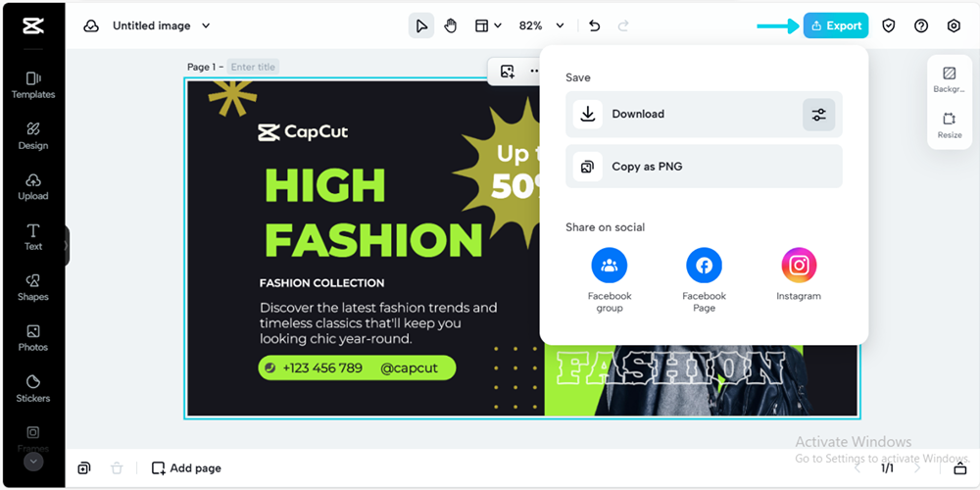Click the CapCut logo home icon
The width and height of the screenshot is (980, 490).
click(33, 25)
